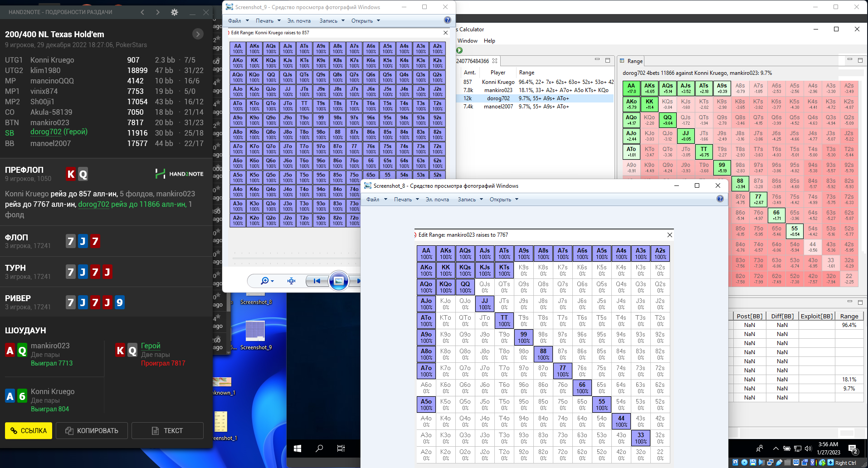This screenshot has width=868, height=468.
Task: Start slideshow in Screenshot_9 viewer
Action: (339, 281)
